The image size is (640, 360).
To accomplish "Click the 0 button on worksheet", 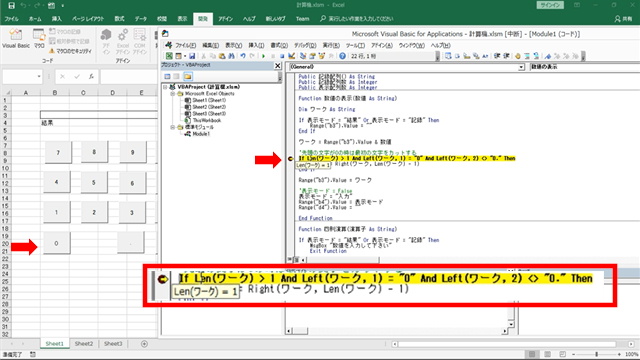I will pos(56,243).
